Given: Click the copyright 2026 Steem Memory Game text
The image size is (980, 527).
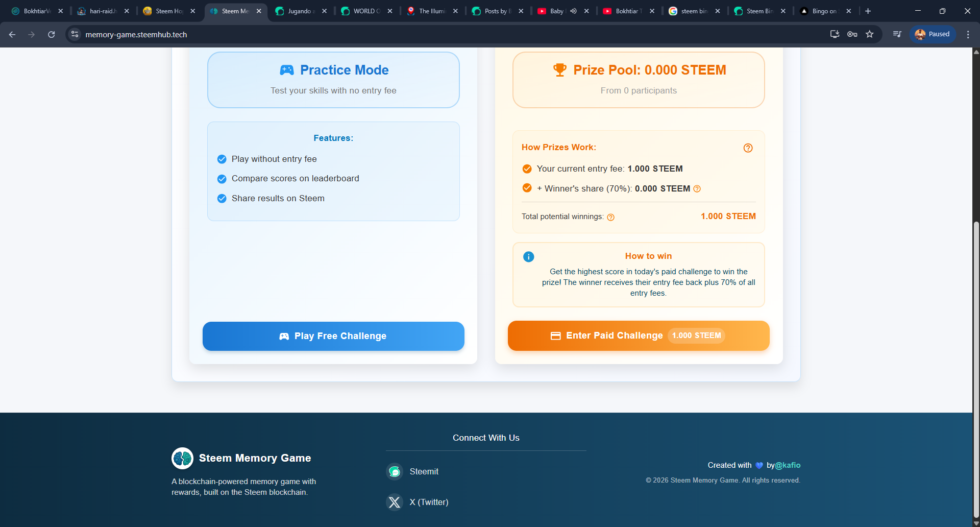Looking at the screenshot, I should pyautogui.click(x=723, y=481).
